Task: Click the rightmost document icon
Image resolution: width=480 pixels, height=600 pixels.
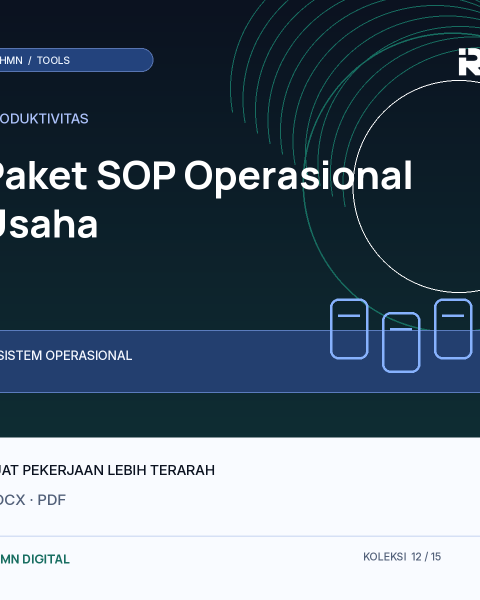Action: (x=453, y=329)
